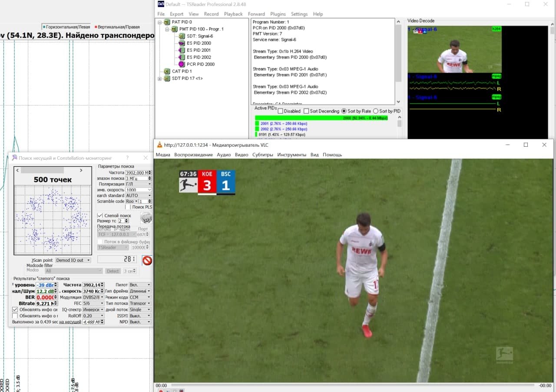Select the Sort by PID radio button

376,111
